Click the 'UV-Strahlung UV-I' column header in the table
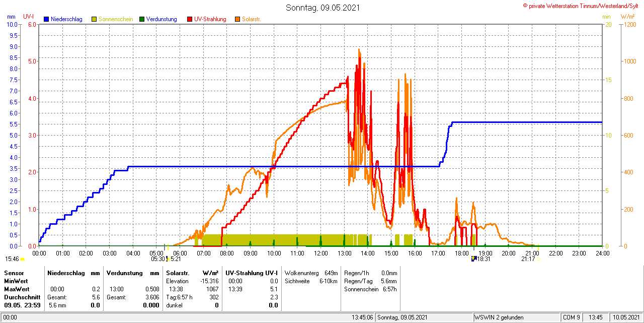 click(x=252, y=273)
